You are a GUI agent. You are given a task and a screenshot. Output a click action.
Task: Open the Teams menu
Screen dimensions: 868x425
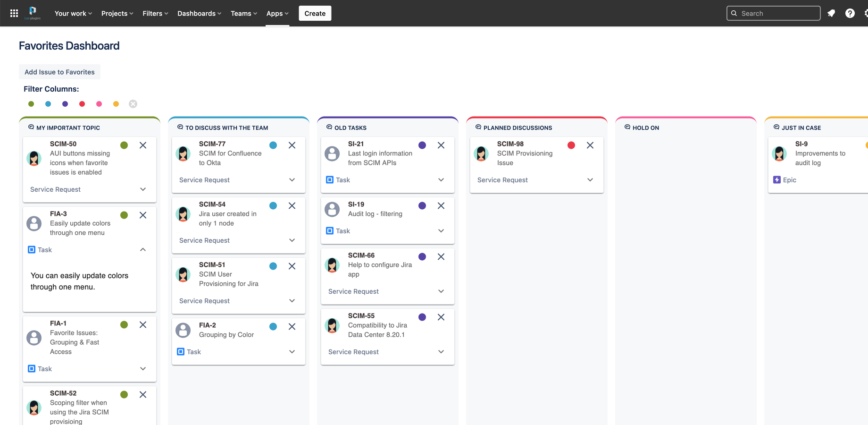pyautogui.click(x=244, y=13)
